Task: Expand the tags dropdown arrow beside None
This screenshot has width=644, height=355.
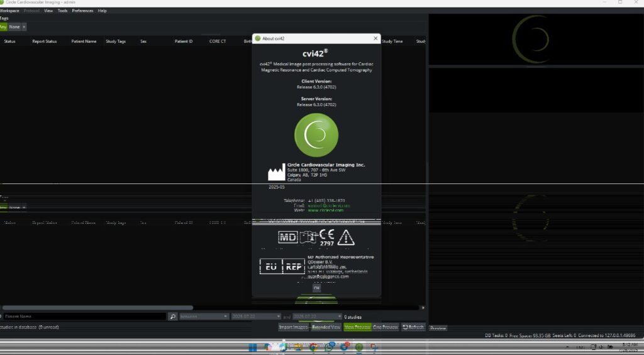Action: click(x=25, y=27)
